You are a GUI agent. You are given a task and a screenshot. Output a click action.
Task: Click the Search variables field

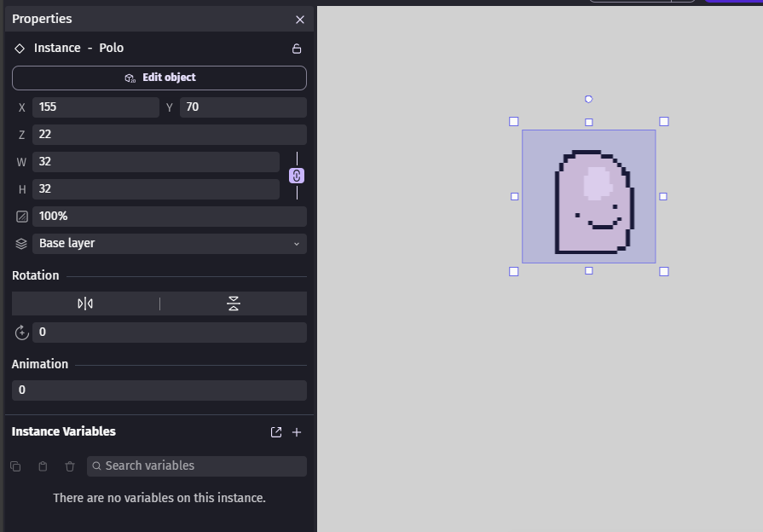click(197, 466)
